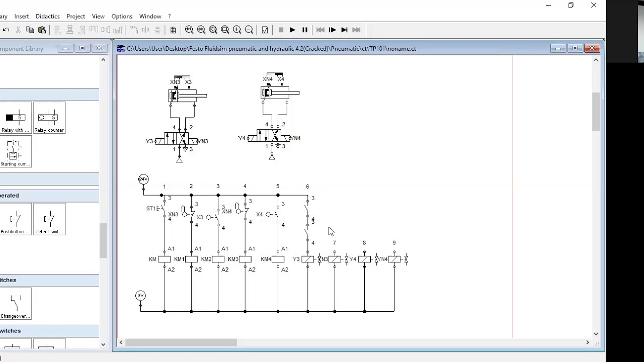Screen dimensions: 644x362
Task: Click simulate to next state change button
Action: click(345, 30)
